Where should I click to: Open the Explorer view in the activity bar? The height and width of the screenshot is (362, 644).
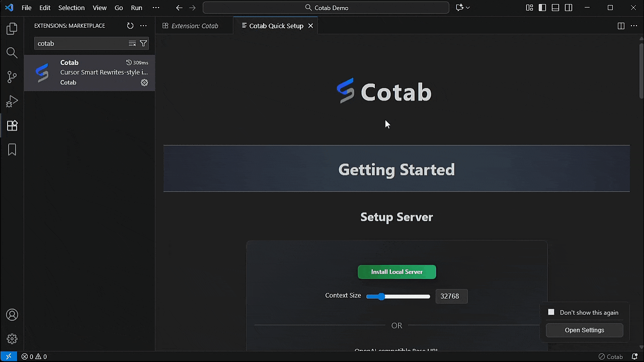(12, 29)
